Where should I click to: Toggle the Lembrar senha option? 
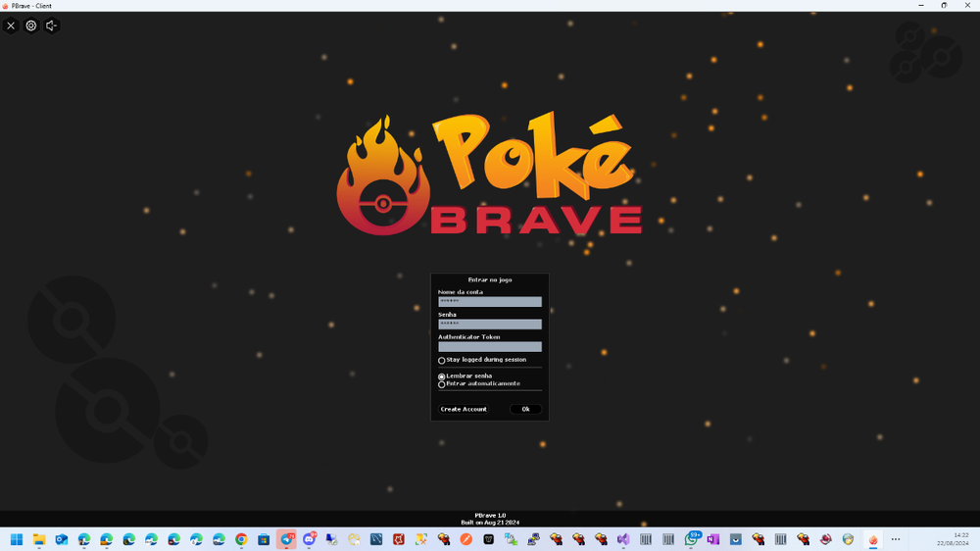point(442,376)
